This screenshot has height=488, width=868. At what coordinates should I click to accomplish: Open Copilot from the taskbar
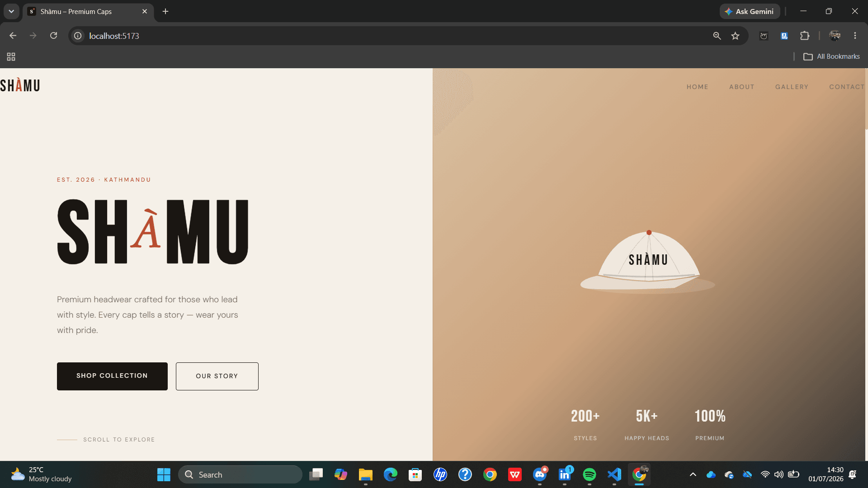tap(341, 474)
